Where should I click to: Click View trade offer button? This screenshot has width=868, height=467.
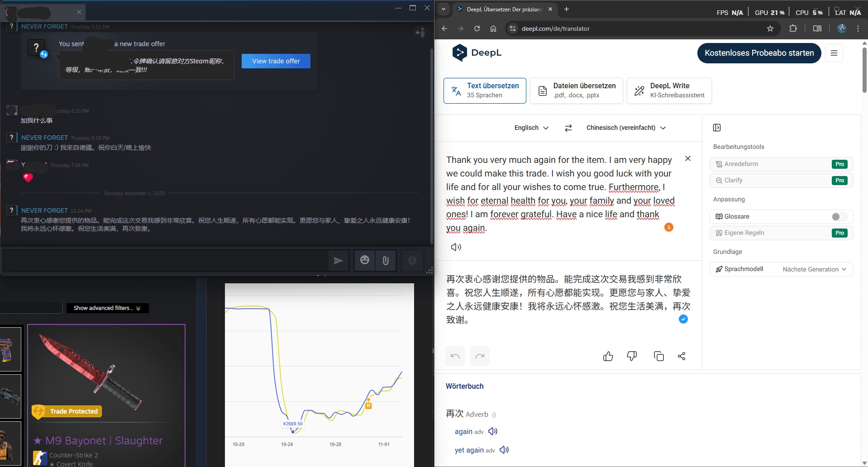pos(276,61)
